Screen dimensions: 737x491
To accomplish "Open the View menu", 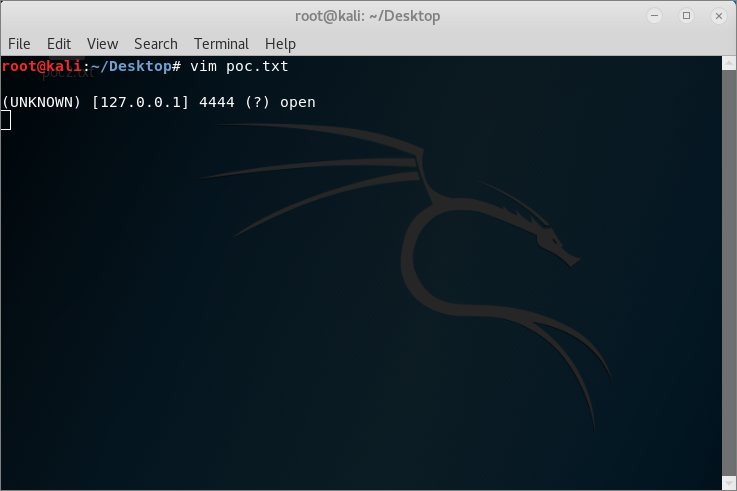I will click(x=102, y=44).
